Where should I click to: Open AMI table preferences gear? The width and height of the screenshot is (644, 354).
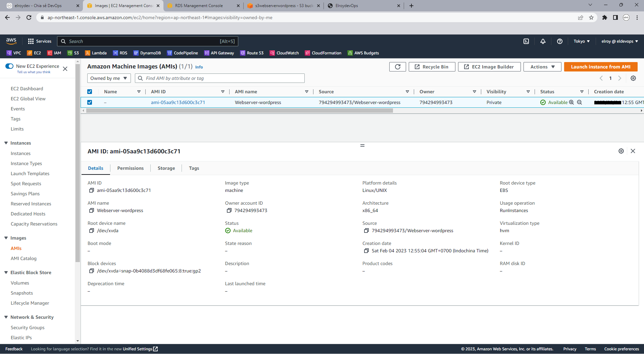click(x=633, y=78)
